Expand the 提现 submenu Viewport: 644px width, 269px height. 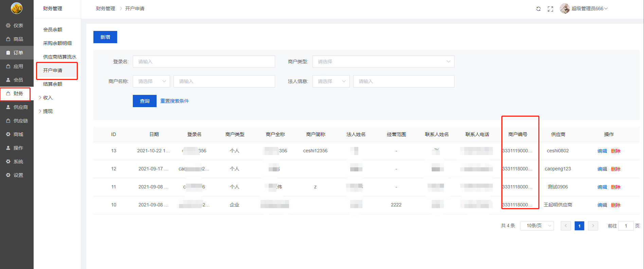click(x=48, y=111)
